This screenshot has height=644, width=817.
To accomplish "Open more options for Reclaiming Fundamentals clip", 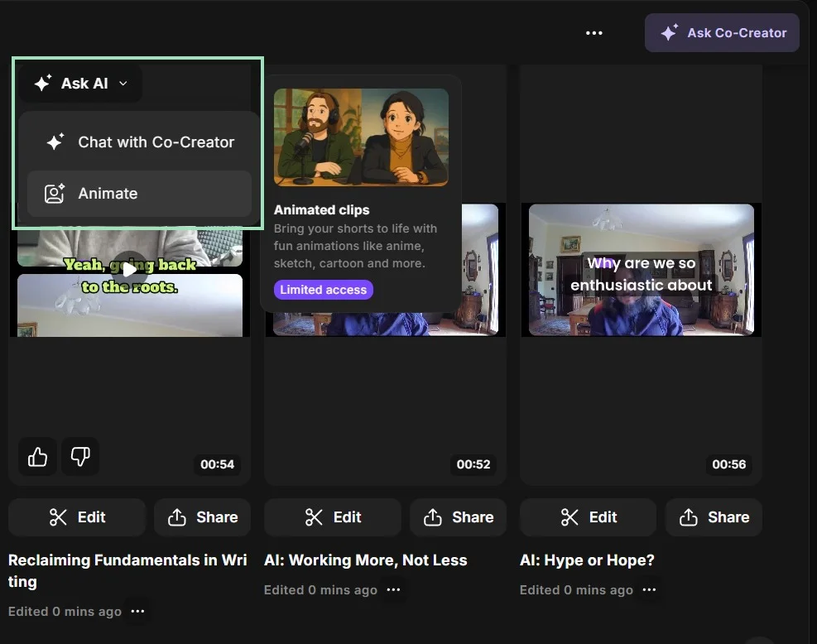I will pos(137,611).
